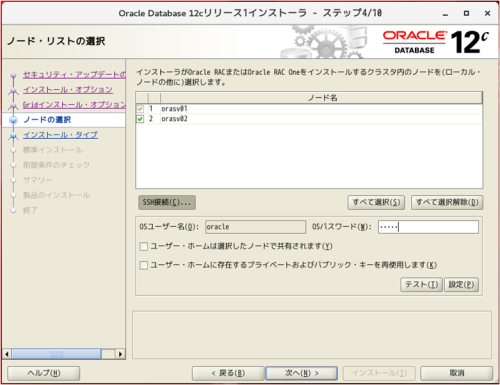
Task: Click the ヘルプ(H) button
Action: [44, 373]
